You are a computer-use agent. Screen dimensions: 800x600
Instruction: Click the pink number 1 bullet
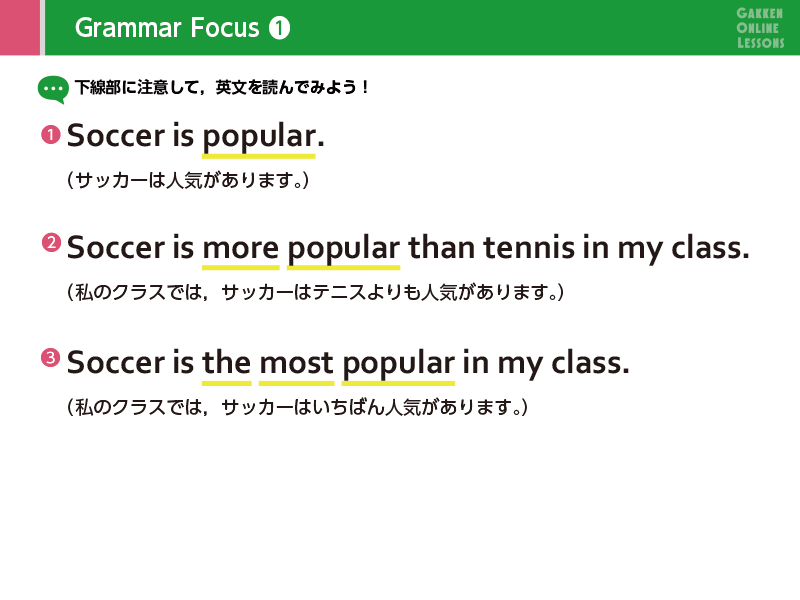coord(51,135)
